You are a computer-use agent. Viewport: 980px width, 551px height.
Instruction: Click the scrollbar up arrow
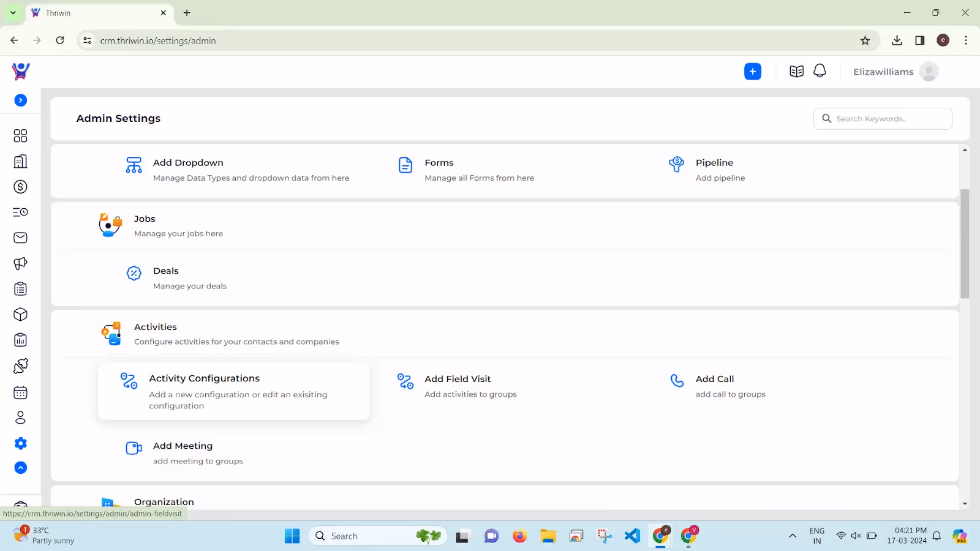[965, 150]
